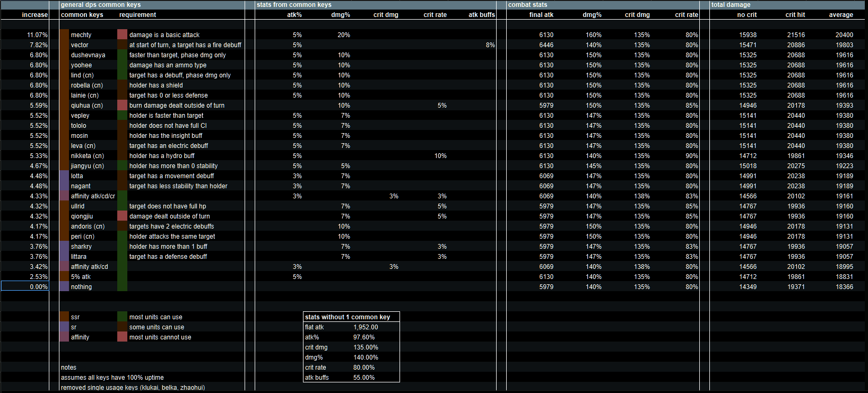Click the 'no crit' column header
The height and width of the screenshot is (393, 868).
coord(747,15)
